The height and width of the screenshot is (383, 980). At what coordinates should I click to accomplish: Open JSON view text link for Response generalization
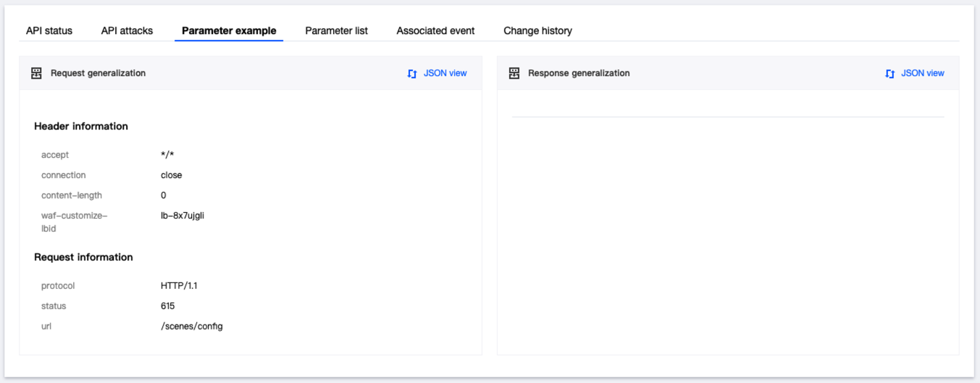(x=922, y=73)
